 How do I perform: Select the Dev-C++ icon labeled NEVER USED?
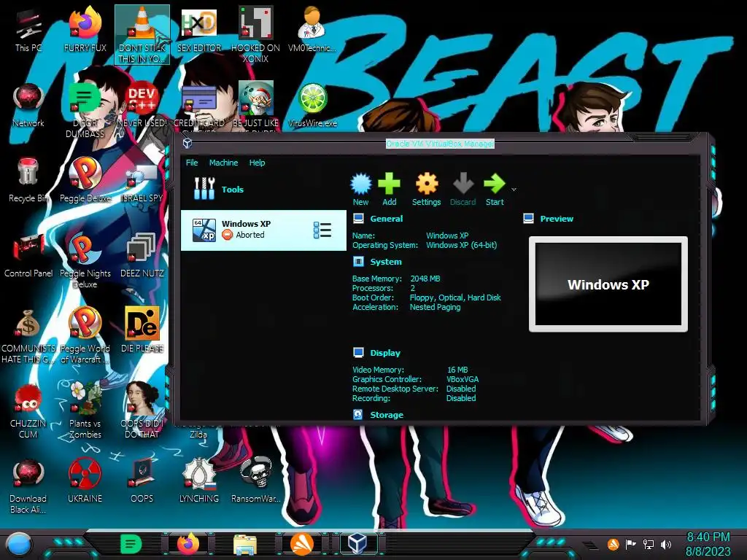142,105
